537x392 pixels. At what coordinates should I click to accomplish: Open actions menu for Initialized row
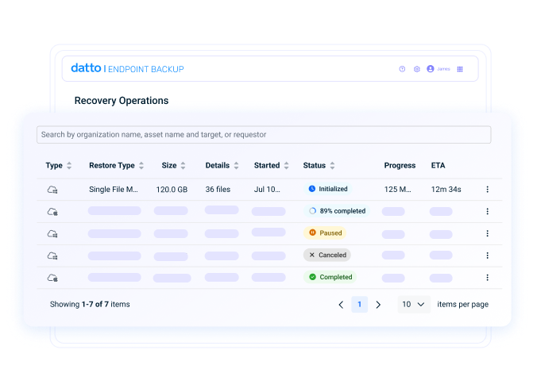(487, 190)
